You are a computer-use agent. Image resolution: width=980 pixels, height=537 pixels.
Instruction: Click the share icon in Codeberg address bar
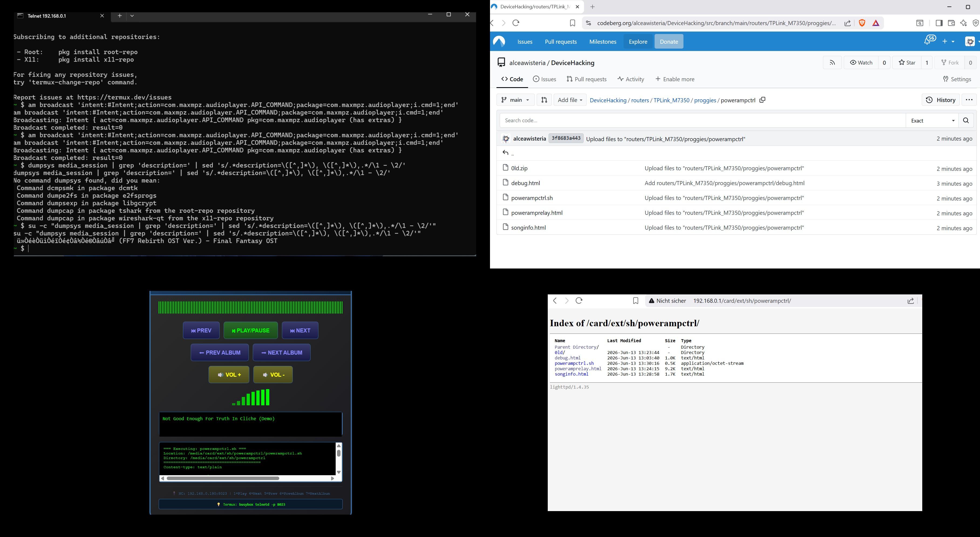pos(848,23)
